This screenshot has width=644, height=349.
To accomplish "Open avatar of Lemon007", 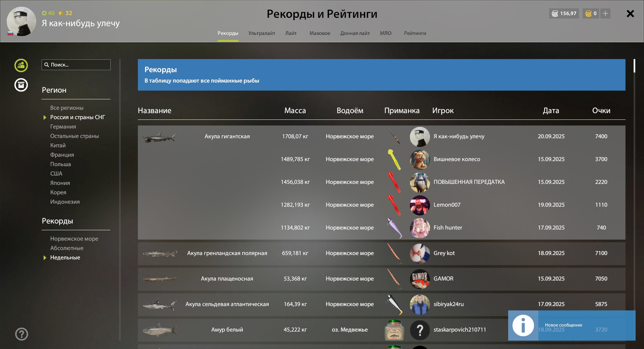I will point(420,205).
